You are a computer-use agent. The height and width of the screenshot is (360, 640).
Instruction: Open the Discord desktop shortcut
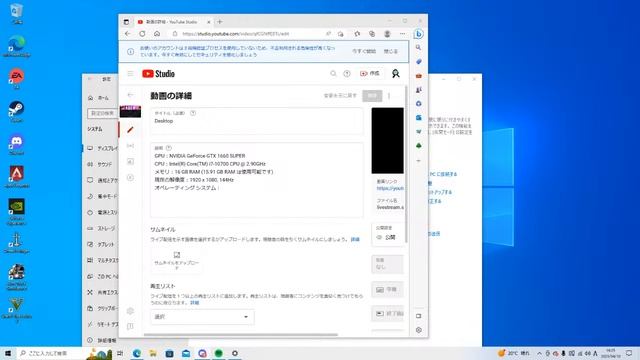[16, 144]
